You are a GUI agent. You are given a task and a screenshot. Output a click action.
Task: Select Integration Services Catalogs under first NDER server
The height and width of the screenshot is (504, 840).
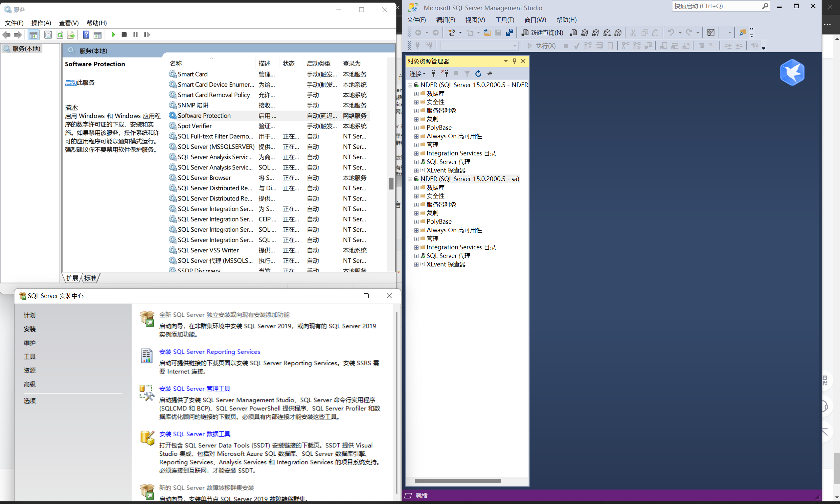[x=461, y=153]
